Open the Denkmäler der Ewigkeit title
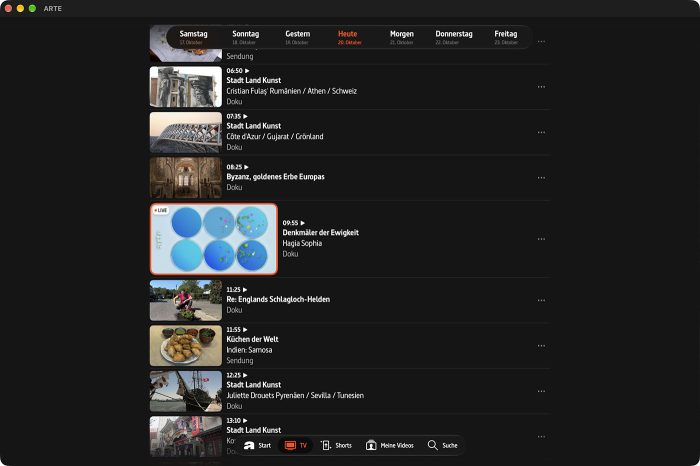 pos(321,233)
